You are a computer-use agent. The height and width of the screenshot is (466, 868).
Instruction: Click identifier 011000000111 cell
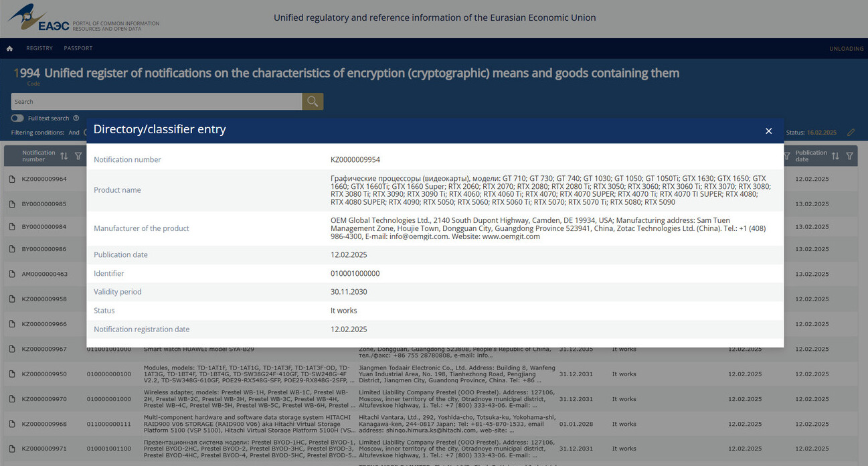[109, 424]
